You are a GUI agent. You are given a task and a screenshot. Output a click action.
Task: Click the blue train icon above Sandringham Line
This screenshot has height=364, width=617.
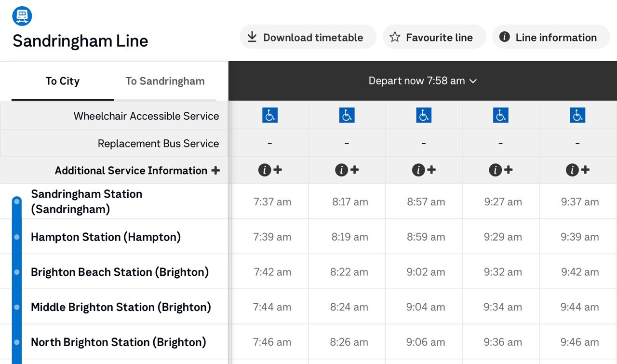[22, 16]
